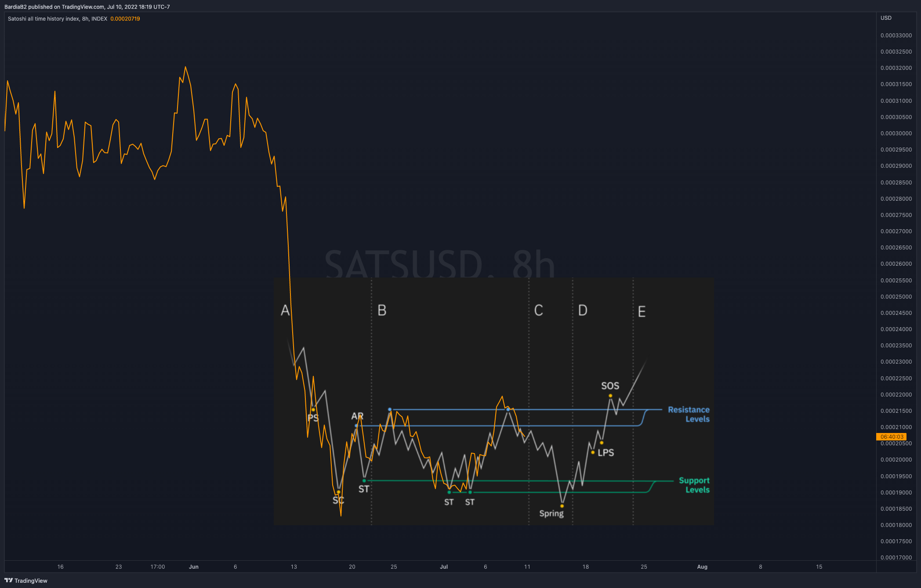Click the phase A label on the schematic

pyautogui.click(x=285, y=310)
